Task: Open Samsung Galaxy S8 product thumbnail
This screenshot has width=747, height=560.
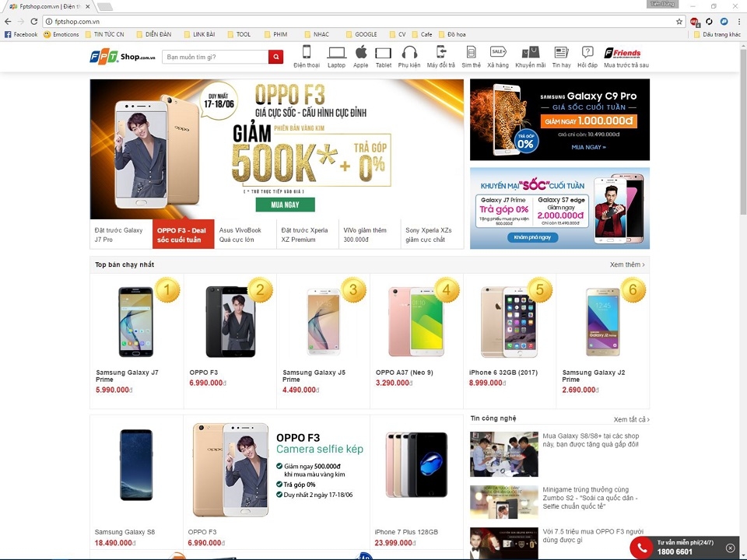Action: [x=136, y=465]
